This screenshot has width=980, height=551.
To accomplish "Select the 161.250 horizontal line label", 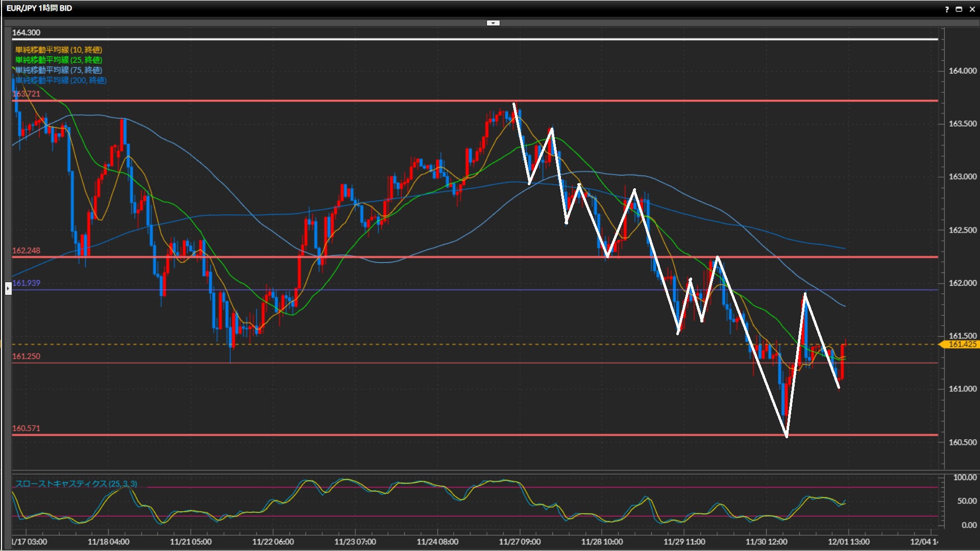I will pos(26,356).
